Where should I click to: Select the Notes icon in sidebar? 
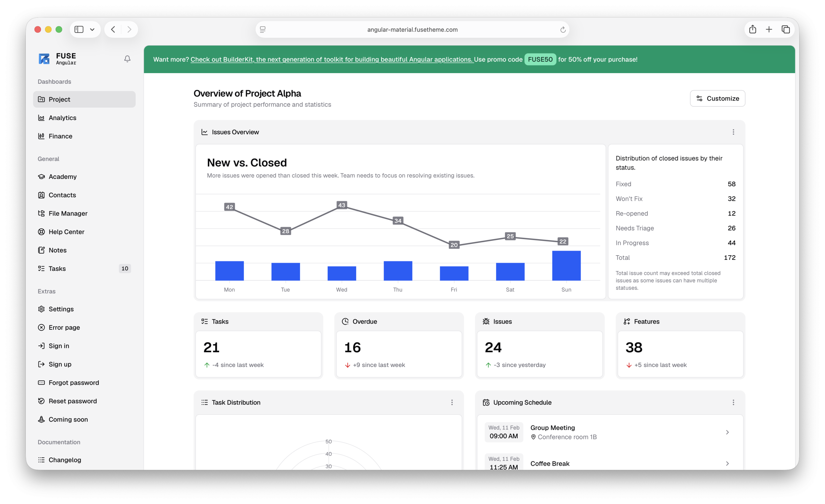(x=41, y=250)
